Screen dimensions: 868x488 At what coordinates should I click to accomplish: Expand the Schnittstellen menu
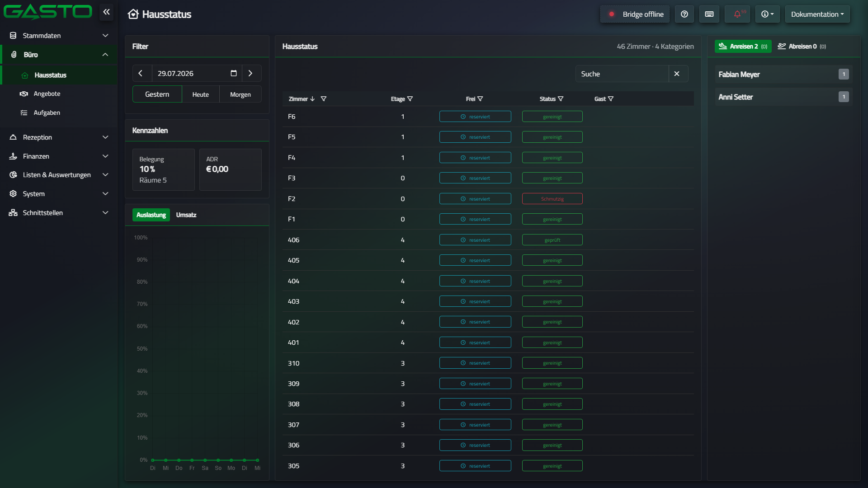click(59, 213)
